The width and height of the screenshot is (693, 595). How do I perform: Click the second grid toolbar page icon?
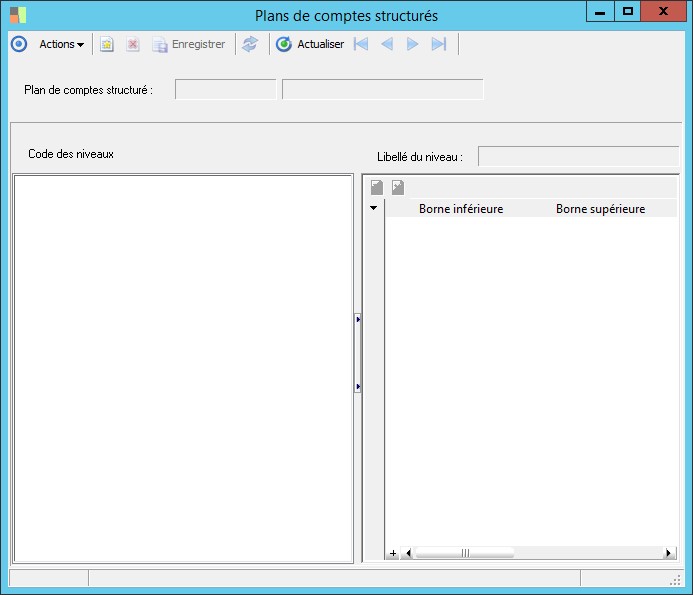point(397,187)
